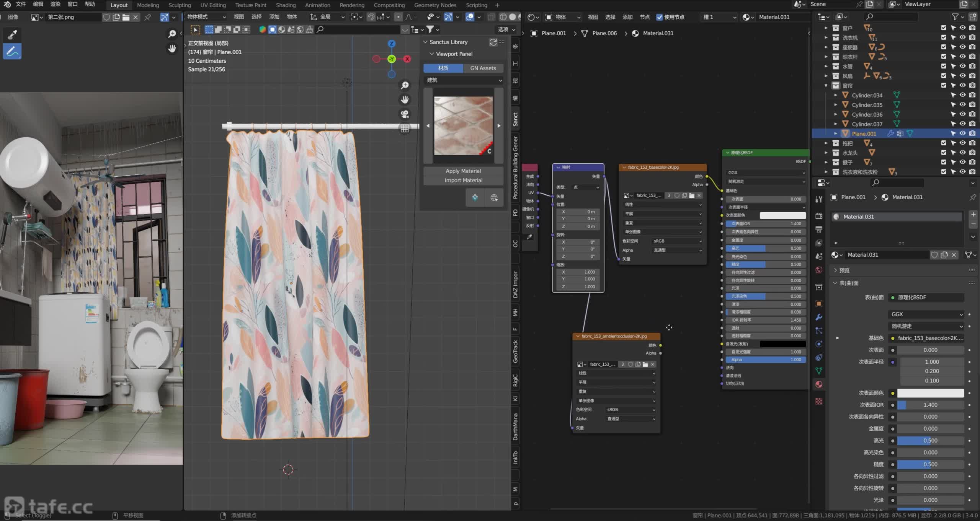Open the Render properties tab
This screenshot has height=521, width=980.
pyautogui.click(x=819, y=216)
